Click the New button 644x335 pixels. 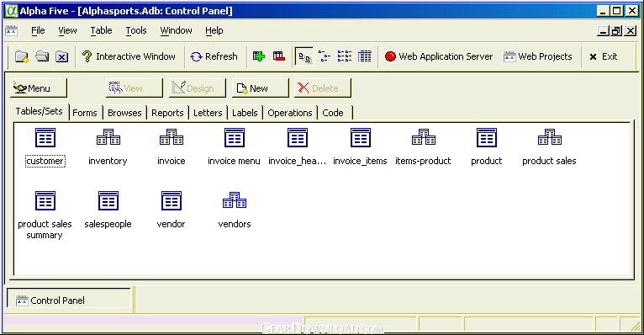click(260, 88)
